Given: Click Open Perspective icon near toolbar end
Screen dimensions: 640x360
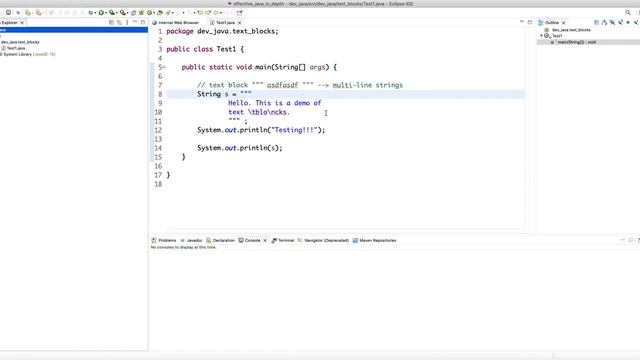Looking at the screenshot, I should pyautogui.click(x=239, y=13).
